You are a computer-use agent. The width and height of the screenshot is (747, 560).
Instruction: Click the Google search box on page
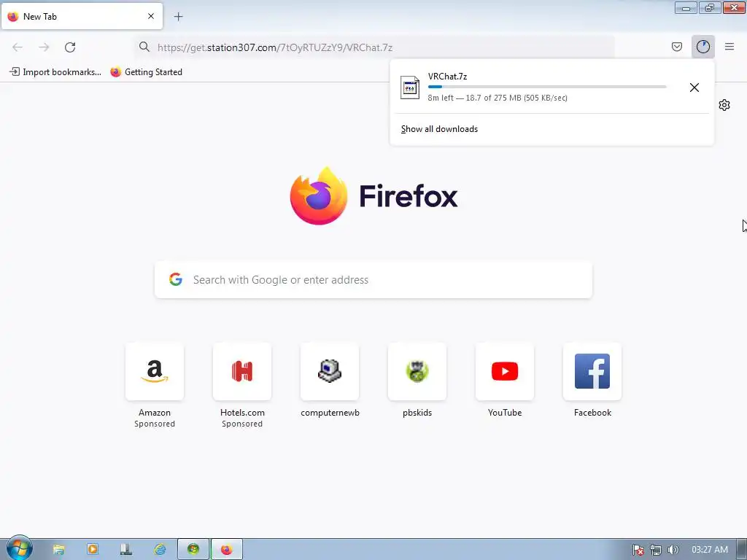click(x=373, y=279)
